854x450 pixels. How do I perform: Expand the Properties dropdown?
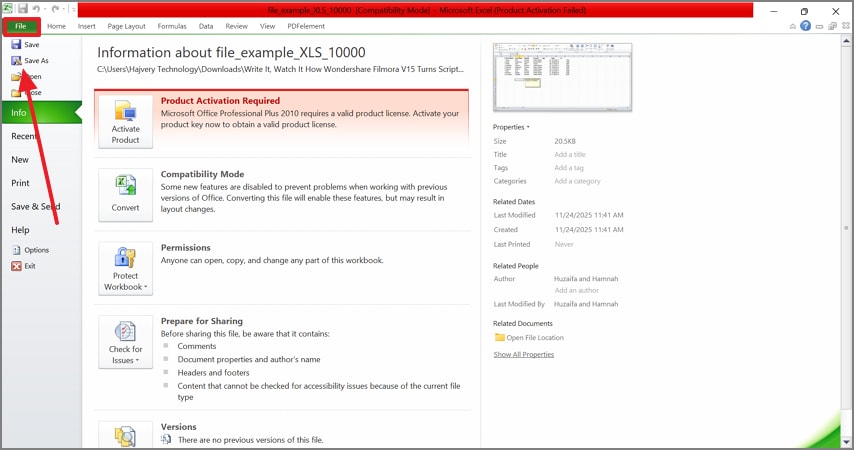click(511, 127)
